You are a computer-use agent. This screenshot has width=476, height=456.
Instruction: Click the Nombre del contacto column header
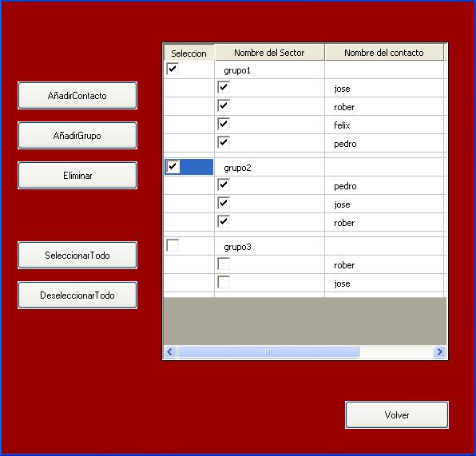[384, 53]
